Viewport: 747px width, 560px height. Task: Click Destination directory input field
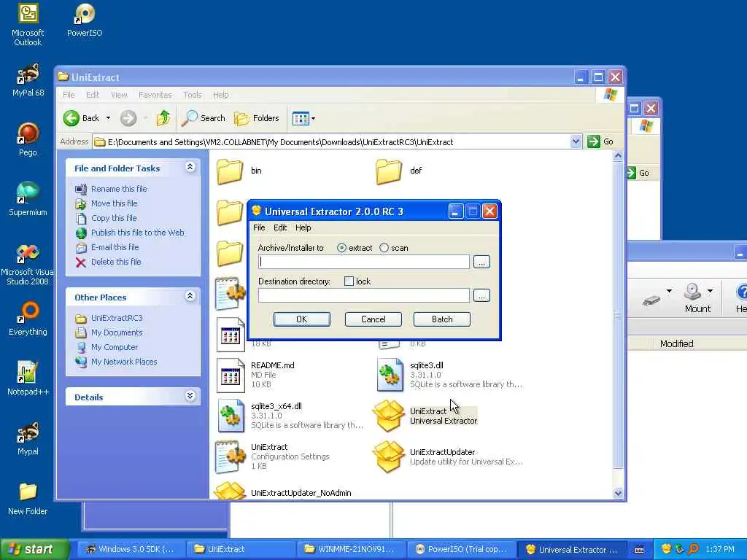tap(364, 295)
